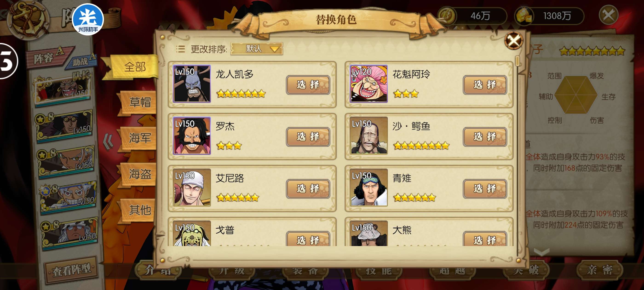The height and width of the screenshot is (290, 644).
Task: Tap the 青雉 avatar icon
Action: click(368, 187)
